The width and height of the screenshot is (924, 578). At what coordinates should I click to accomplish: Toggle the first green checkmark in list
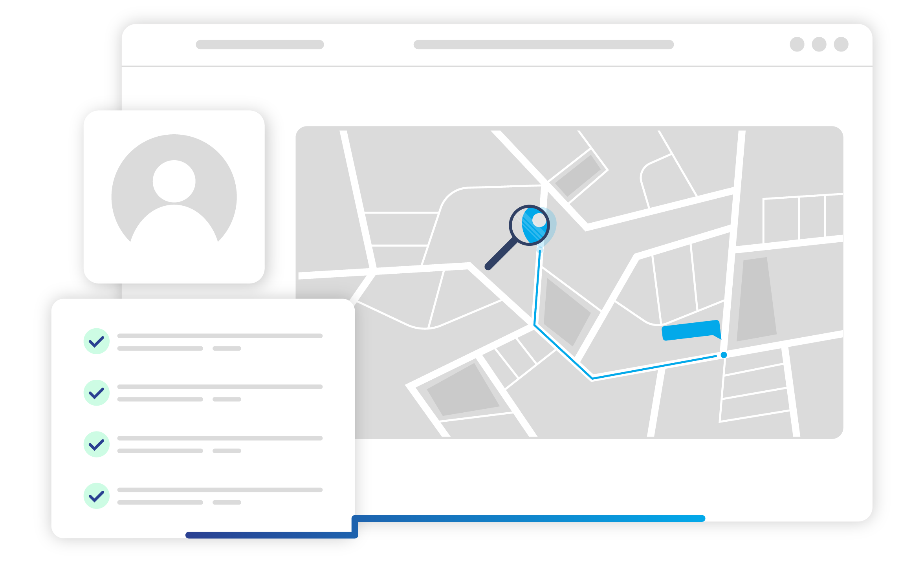coord(96,341)
